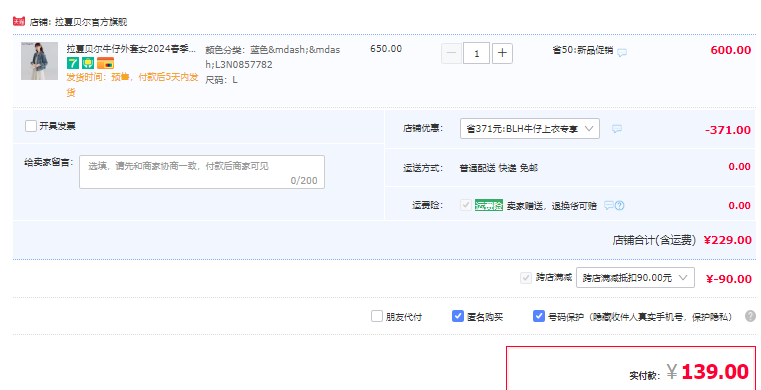This screenshot has height=390, width=761.
Task: Open the 拉夏贝尔官方旗舰 store name
Action: 91,22
